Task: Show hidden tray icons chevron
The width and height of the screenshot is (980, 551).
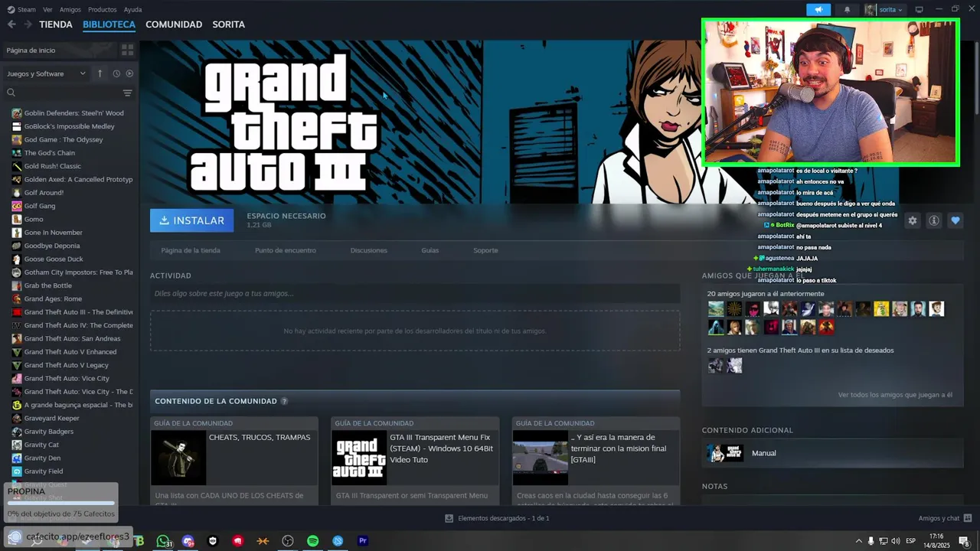Action: pyautogui.click(x=858, y=541)
